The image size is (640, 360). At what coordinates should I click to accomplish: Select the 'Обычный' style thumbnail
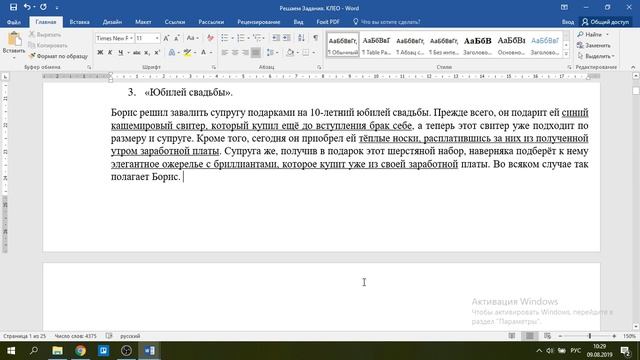click(343, 45)
